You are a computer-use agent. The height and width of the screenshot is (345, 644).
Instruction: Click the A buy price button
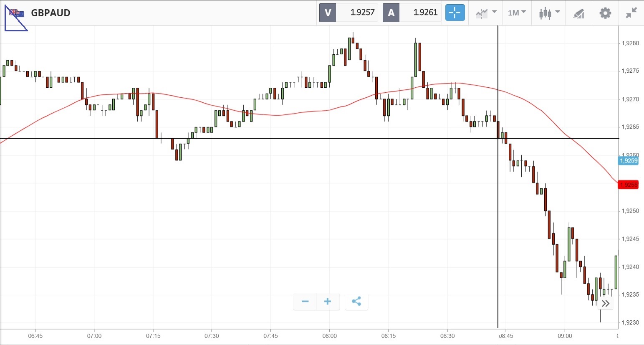(x=391, y=13)
